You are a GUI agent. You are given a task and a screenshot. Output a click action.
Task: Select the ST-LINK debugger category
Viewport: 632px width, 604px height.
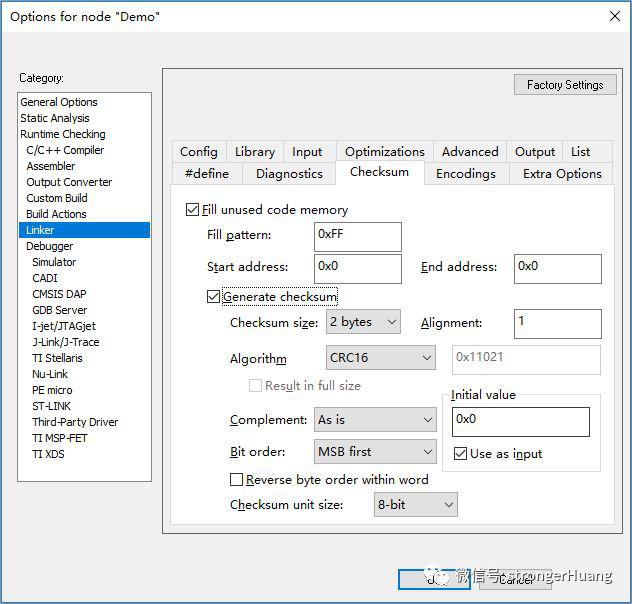coord(51,406)
